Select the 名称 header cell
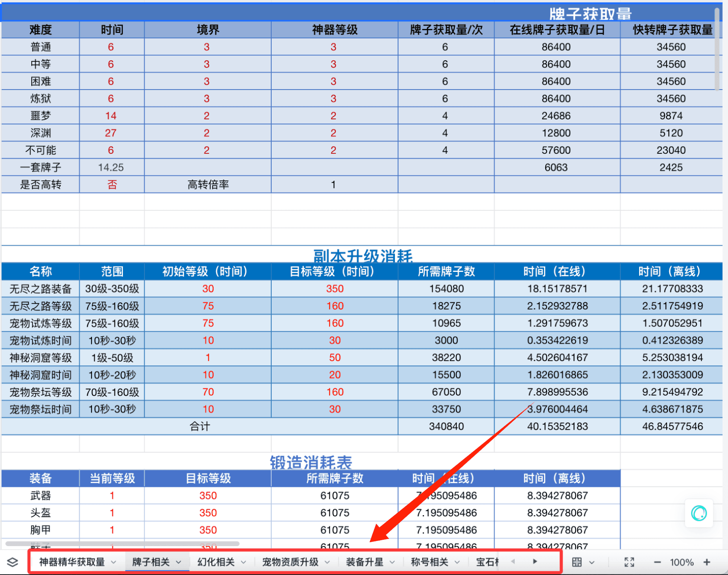The image size is (728, 575). point(41,271)
